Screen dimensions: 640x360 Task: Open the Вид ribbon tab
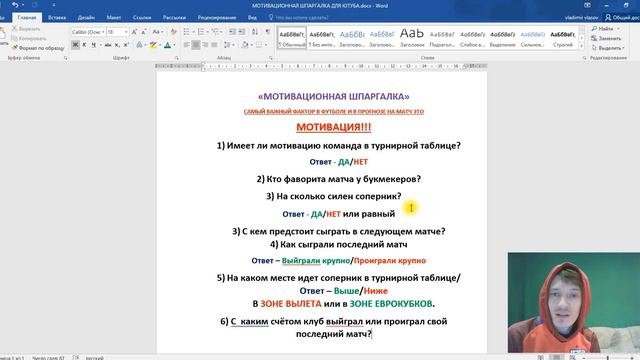[x=252, y=18]
